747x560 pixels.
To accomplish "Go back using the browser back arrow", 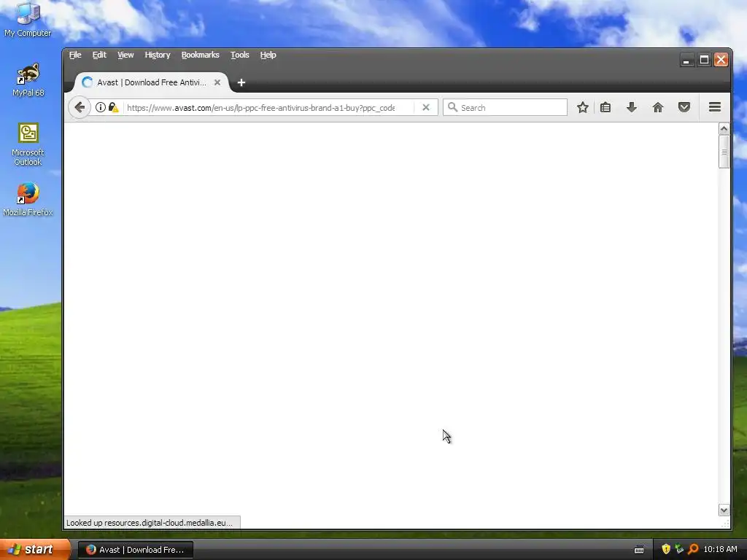I will pos(80,108).
